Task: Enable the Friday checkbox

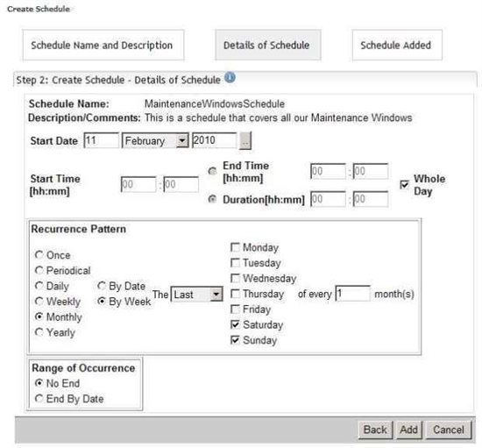Action: point(235,309)
